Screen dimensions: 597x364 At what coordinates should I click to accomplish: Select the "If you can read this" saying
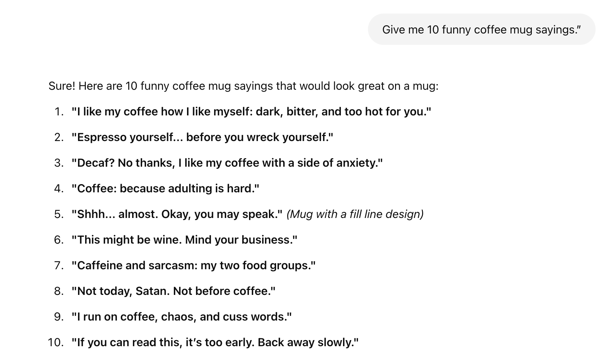215,343
